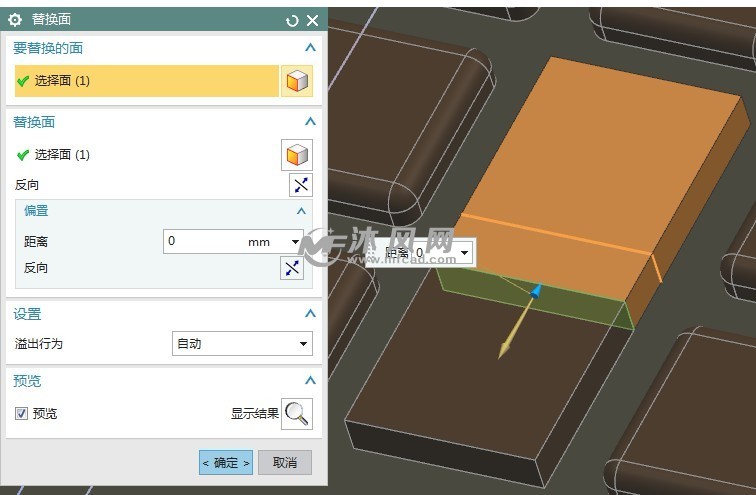
Task: Click the blue offset direction arrowhead handle
Action: [536, 291]
